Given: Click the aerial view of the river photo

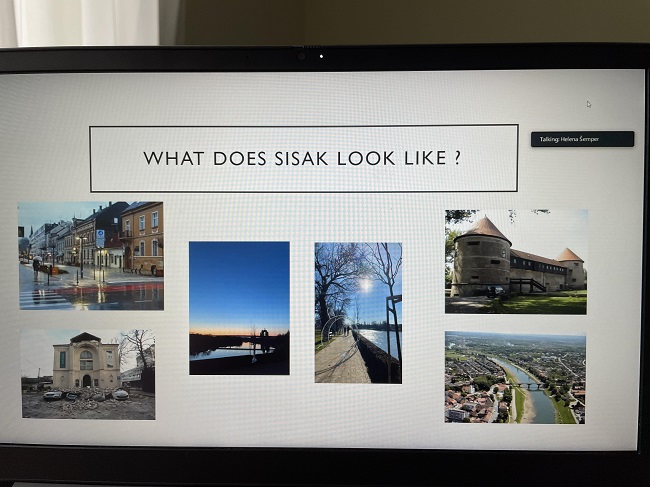Looking at the screenshot, I should tap(515, 377).
